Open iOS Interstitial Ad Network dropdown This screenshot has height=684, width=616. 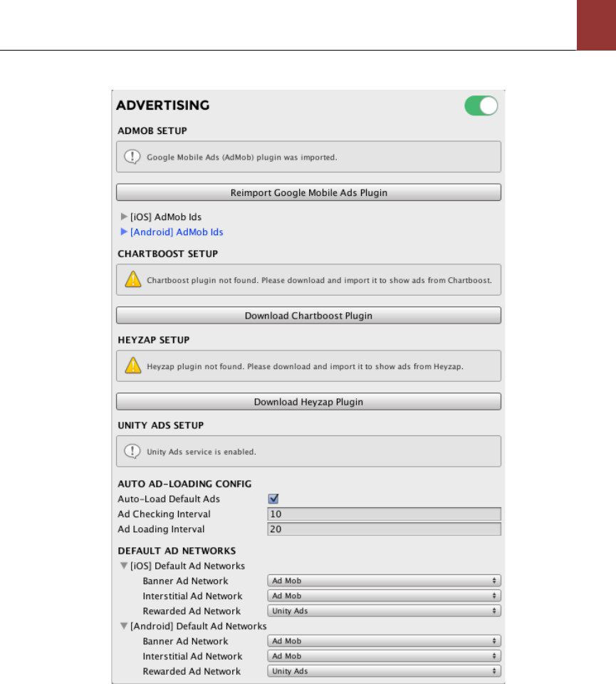[384, 596]
